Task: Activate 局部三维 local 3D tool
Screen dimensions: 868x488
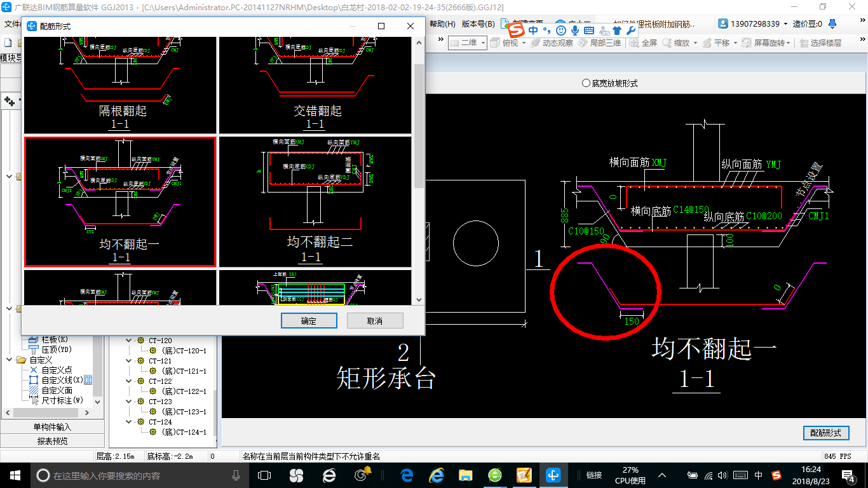Action: (599, 43)
